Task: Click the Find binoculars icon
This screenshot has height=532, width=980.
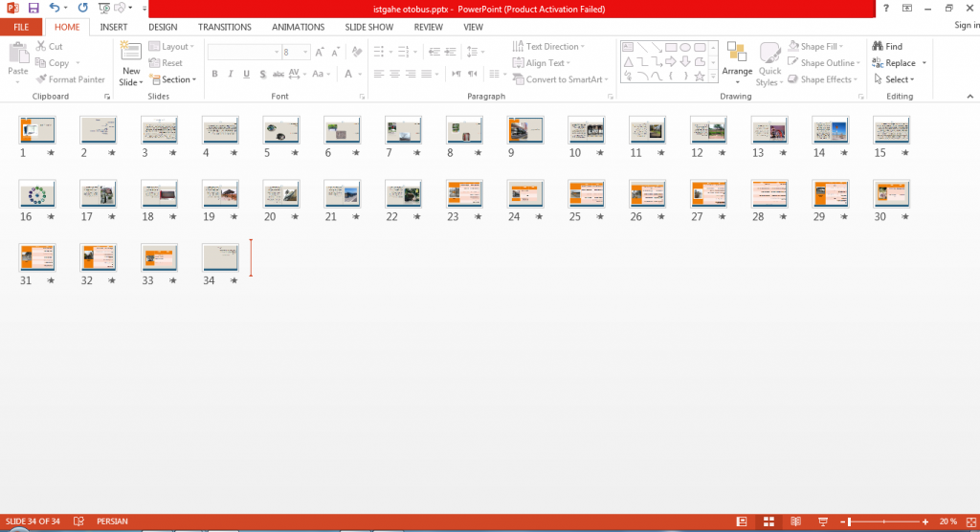Action: pos(878,46)
